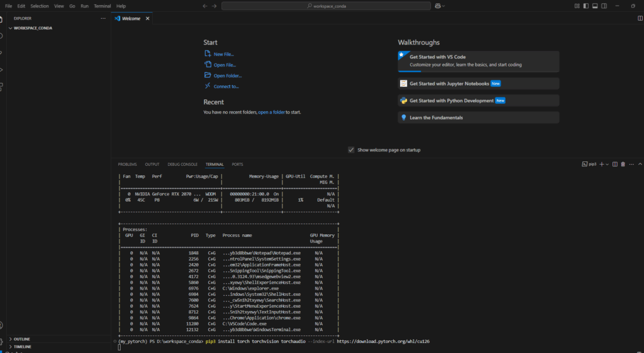Open the Customize Layout icon
Viewport: 644px width, 353px height.
click(577, 6)
